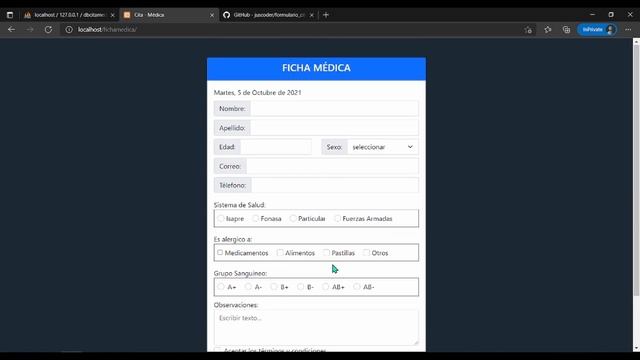Reload the page with the refresh icon

click(x=48, y=29)
